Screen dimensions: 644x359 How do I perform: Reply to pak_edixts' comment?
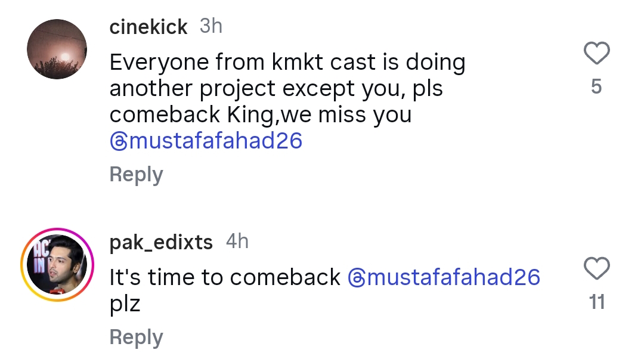136,338
